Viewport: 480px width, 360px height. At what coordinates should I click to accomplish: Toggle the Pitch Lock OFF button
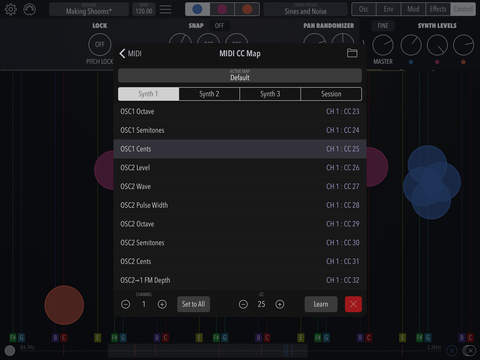tap(100, 44)
